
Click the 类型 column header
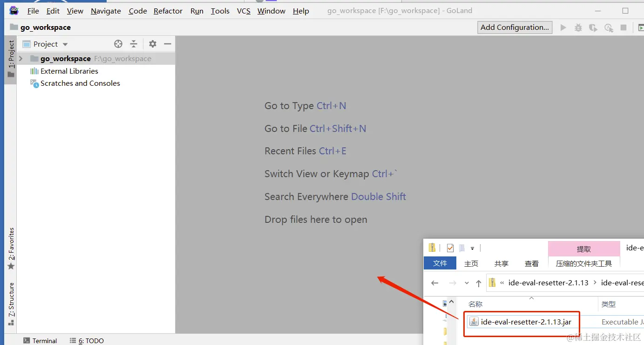click(x=609, y=304)
